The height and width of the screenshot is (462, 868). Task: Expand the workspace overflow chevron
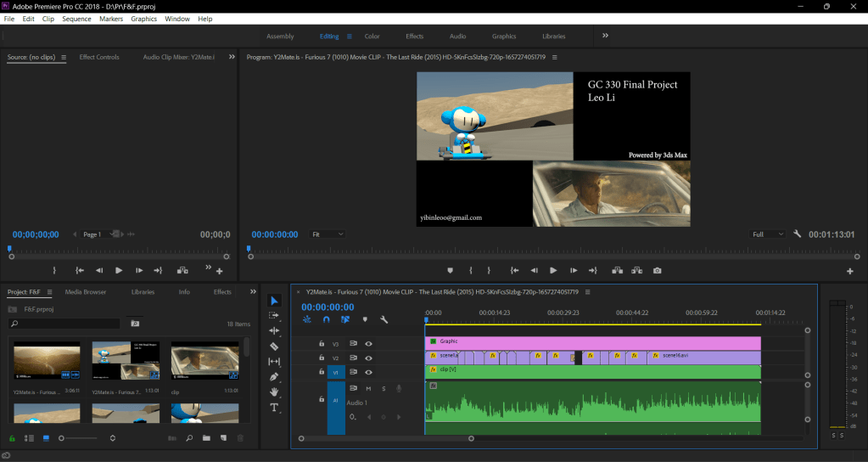click(605, 37)
